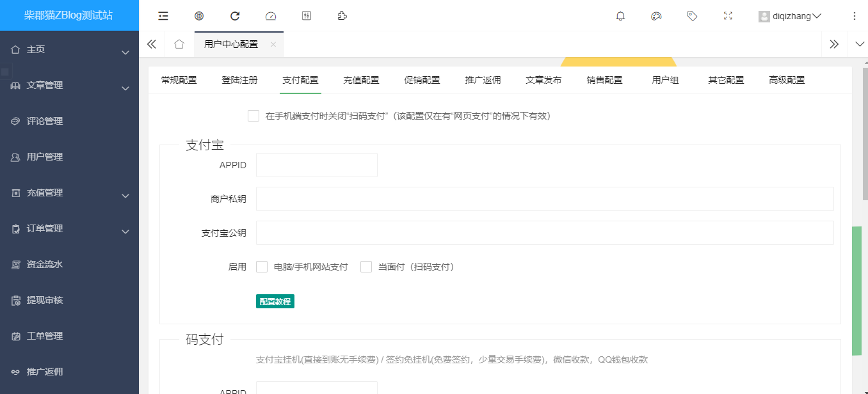The height and width of the screenshot is (394, 868).
Task: Click the refresh icon in top toolbar
Action: [x=235, y=16]
